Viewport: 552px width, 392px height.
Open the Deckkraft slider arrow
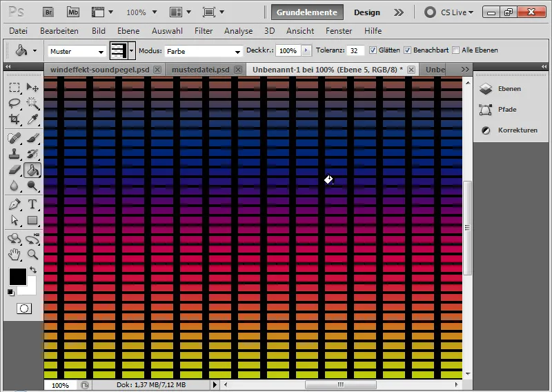pyautogui.click(x=306, y=50)
